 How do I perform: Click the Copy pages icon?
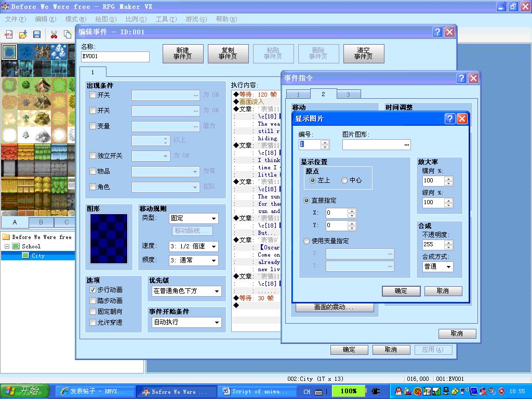pos(68,34)
